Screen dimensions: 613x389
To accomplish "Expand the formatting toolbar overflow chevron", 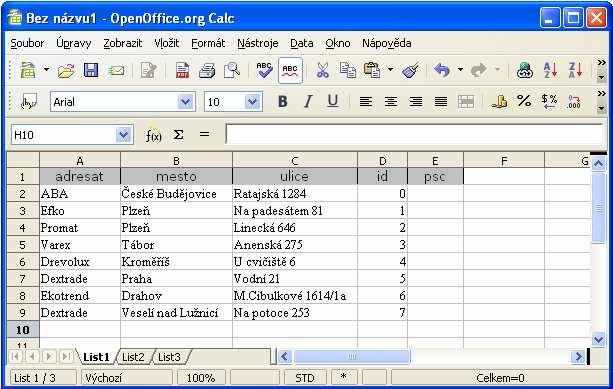I will pos(601,93).
